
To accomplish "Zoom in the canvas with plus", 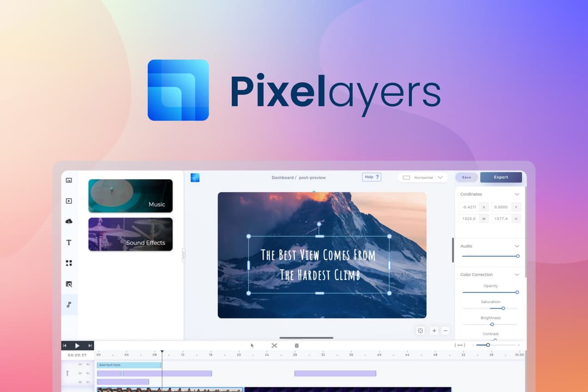I will (434, 331).
